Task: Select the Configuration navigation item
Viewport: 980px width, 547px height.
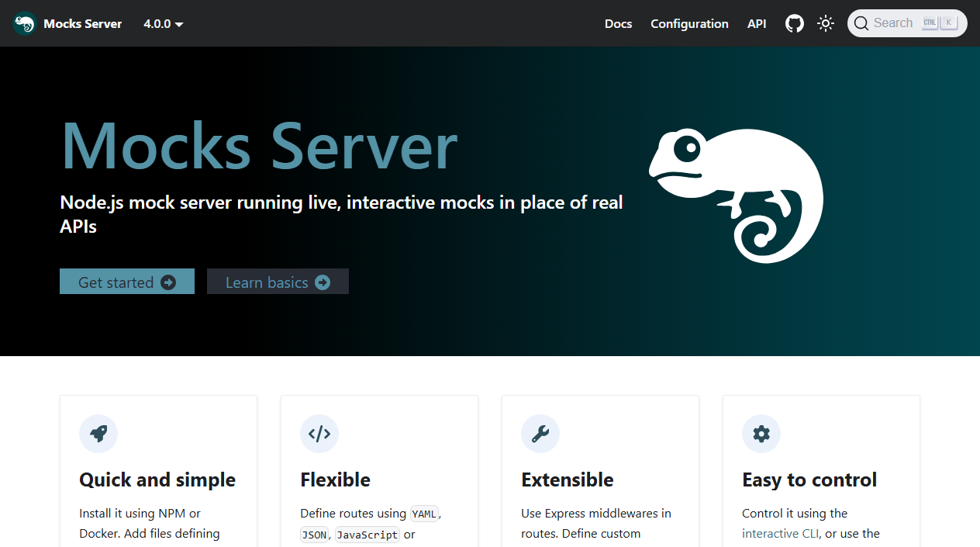Action: (689, 23)
